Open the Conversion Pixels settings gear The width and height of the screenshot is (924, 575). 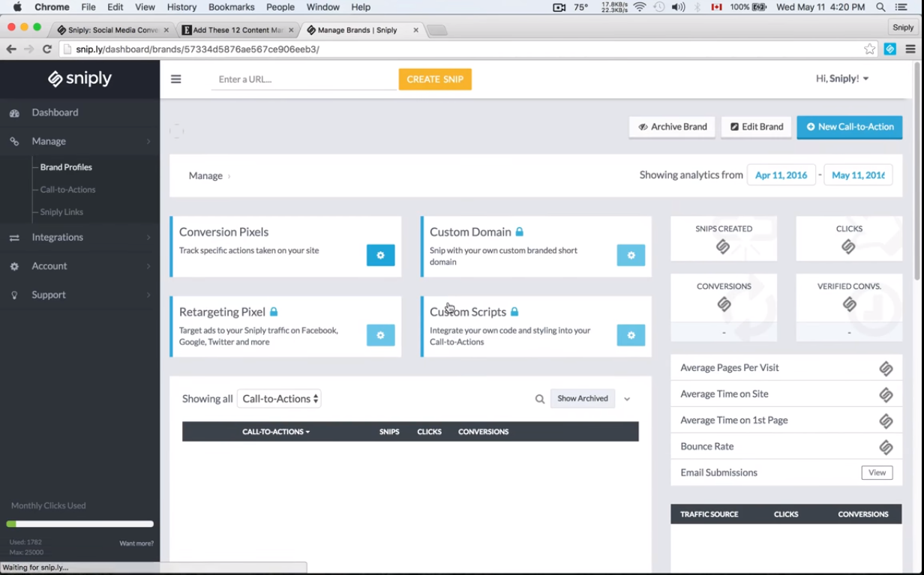(380, 255)
